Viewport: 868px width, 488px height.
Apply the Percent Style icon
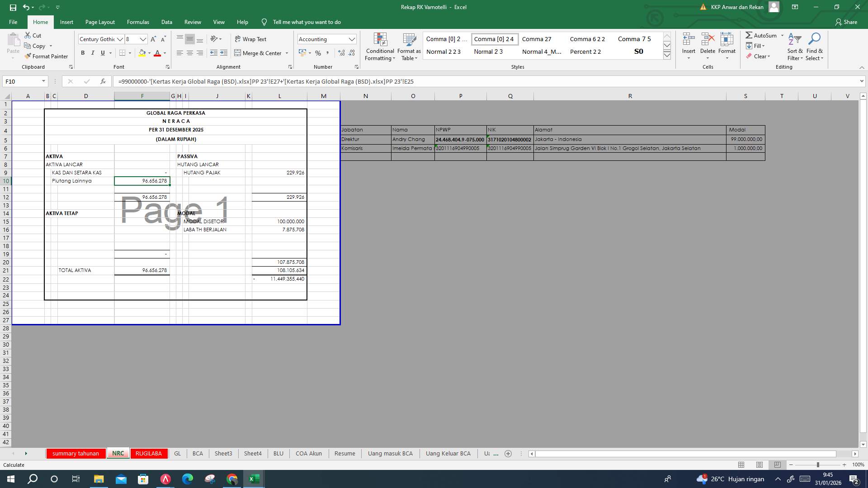[318, 53]
